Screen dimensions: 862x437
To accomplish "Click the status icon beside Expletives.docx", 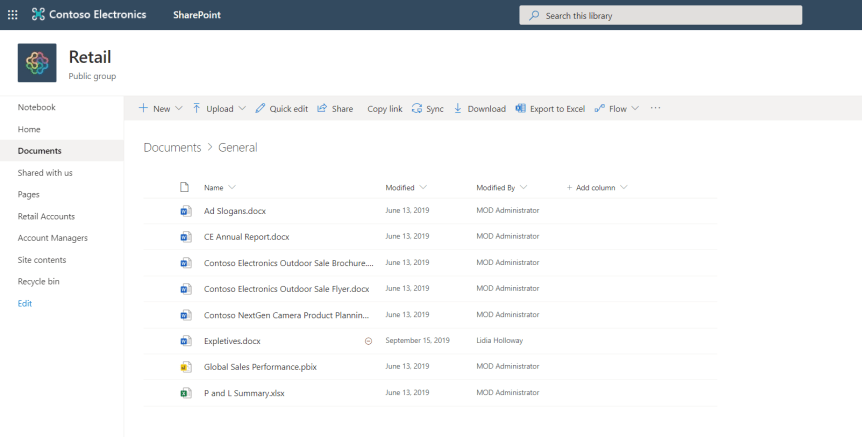I will tap(368, 341).
